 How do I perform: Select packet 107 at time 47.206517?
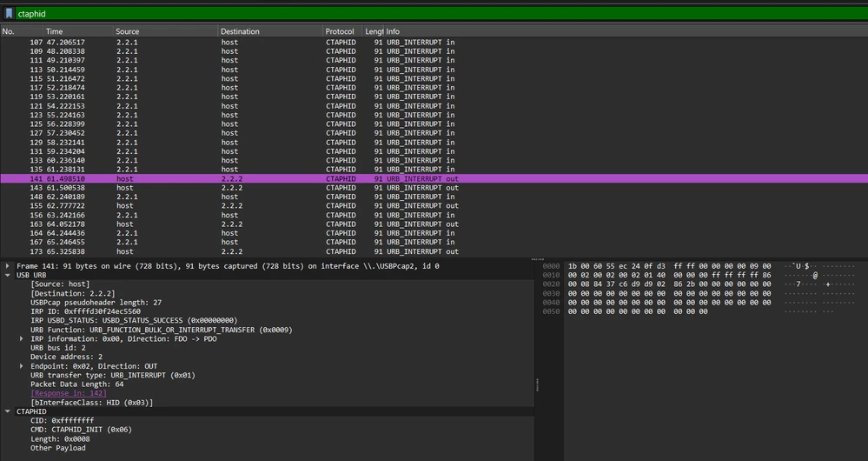tap(434, 42)
